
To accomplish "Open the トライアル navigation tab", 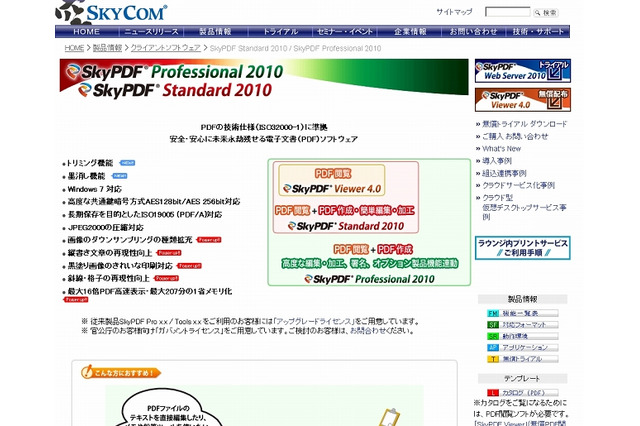I will coord(280,31).
